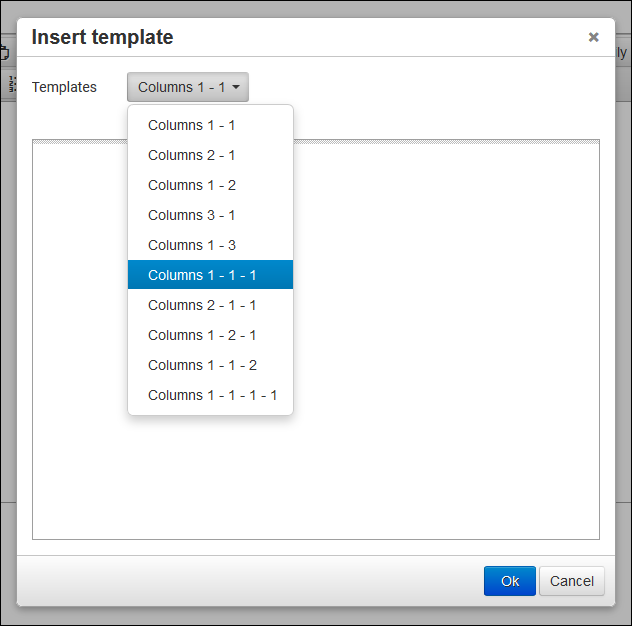
Task: Click the paste icon at left edge
Action: pyautogui.click(x=5, y=52)
